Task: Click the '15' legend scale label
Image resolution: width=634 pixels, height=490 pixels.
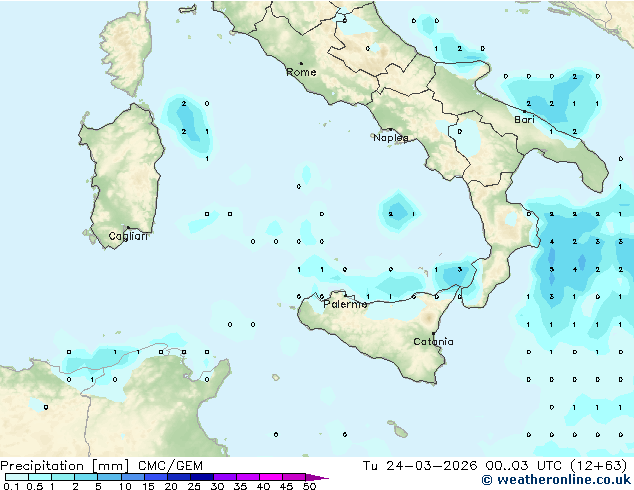Action: pos(148,486)
